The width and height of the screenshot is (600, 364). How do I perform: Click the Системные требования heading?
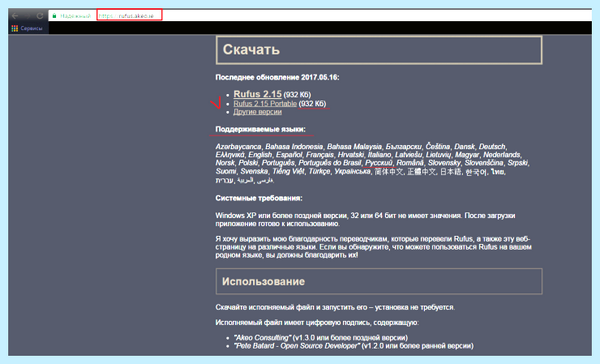pos(259,198)
